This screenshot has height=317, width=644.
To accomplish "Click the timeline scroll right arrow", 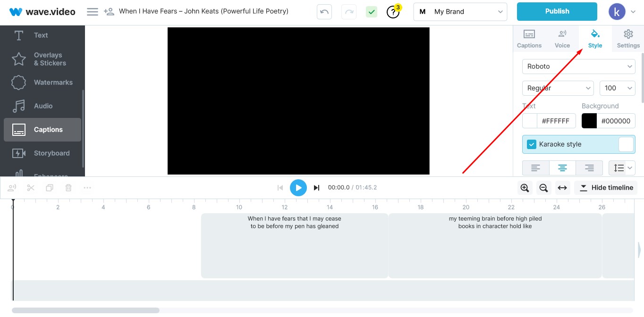I will pos(640,250).
